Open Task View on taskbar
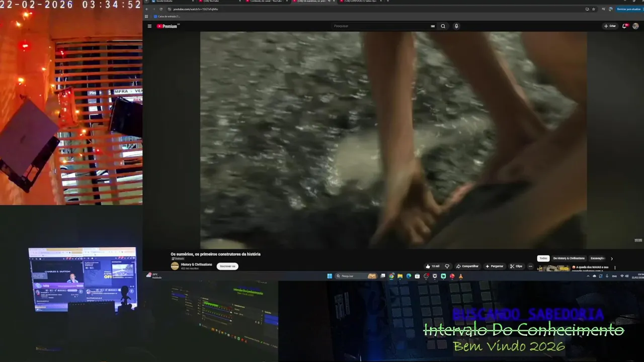644x362 pixels. [x=383, y=276]
